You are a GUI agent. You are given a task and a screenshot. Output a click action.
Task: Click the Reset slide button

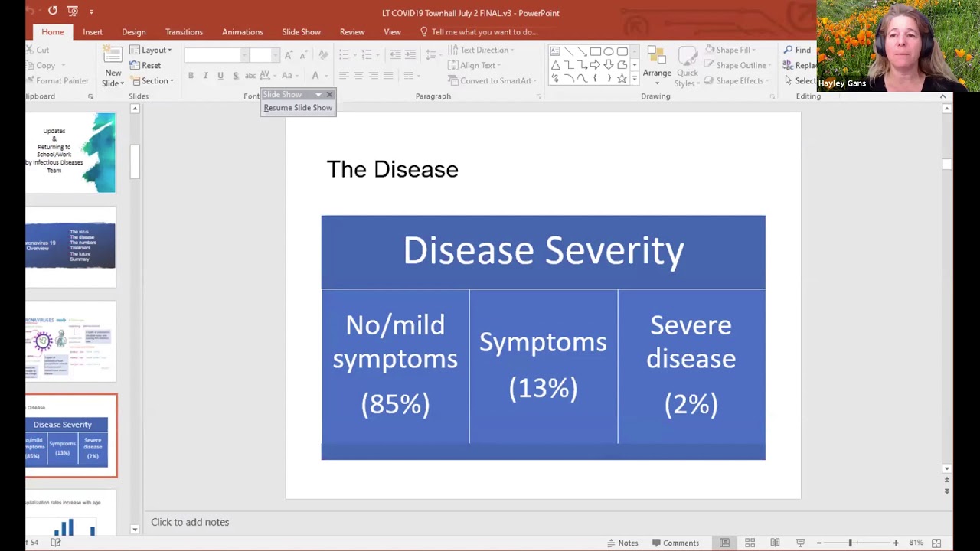[145, 65]
